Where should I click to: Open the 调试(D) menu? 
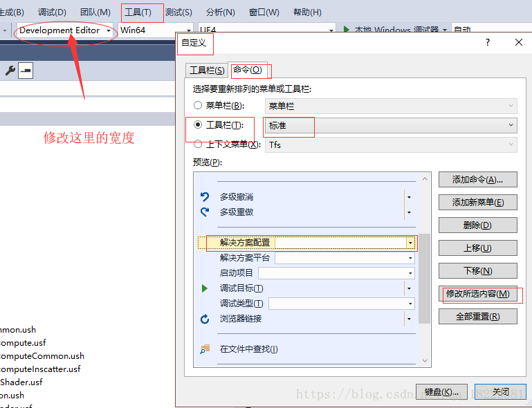[52, 12]
